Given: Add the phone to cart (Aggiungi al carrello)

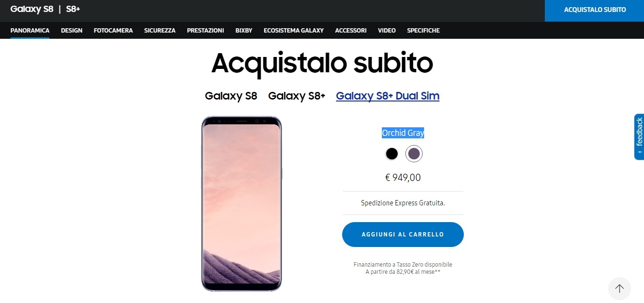Looking at the screenshot, I should coord(403,235).
